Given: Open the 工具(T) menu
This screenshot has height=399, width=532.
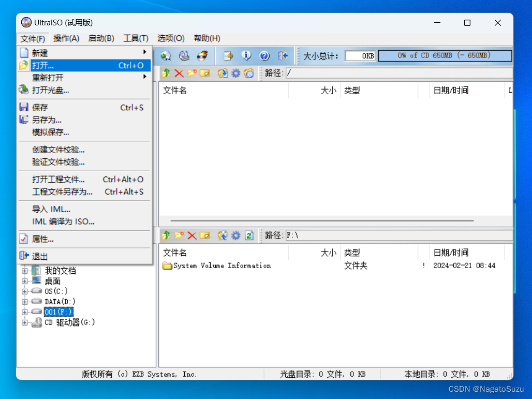Looking at the screenshot, I should pyautogui.click(x=136, y=38).
